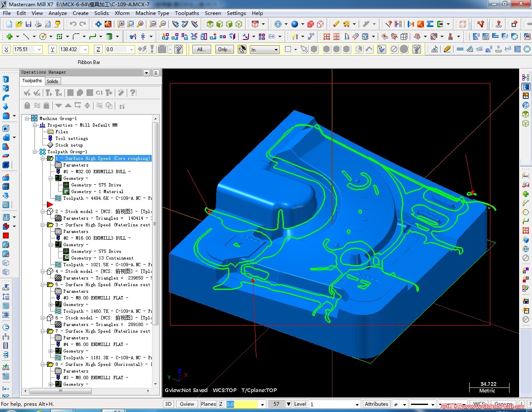Click the system color swatch showing 57
The image size is (532, 412).
point(276,404)
